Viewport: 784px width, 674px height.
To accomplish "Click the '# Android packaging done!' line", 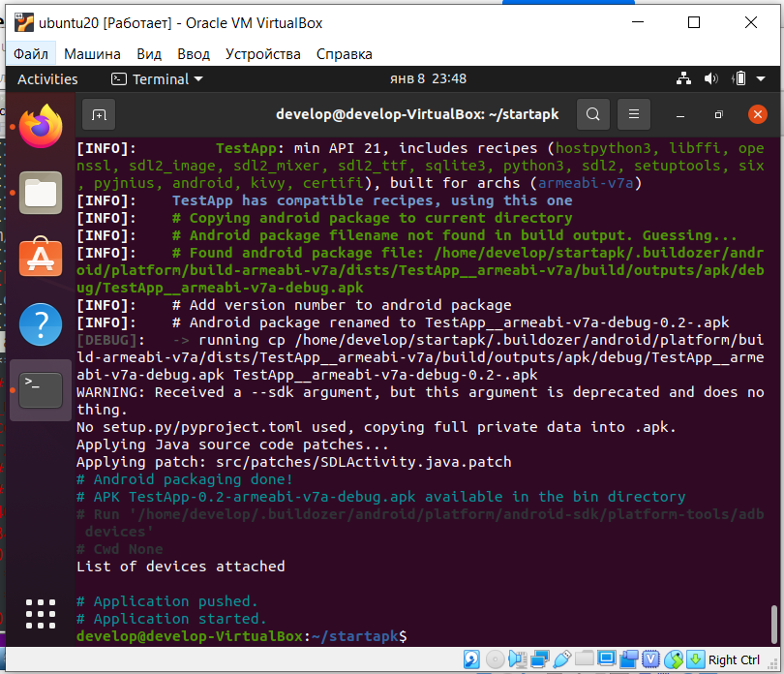I will [x=184, y=479].
